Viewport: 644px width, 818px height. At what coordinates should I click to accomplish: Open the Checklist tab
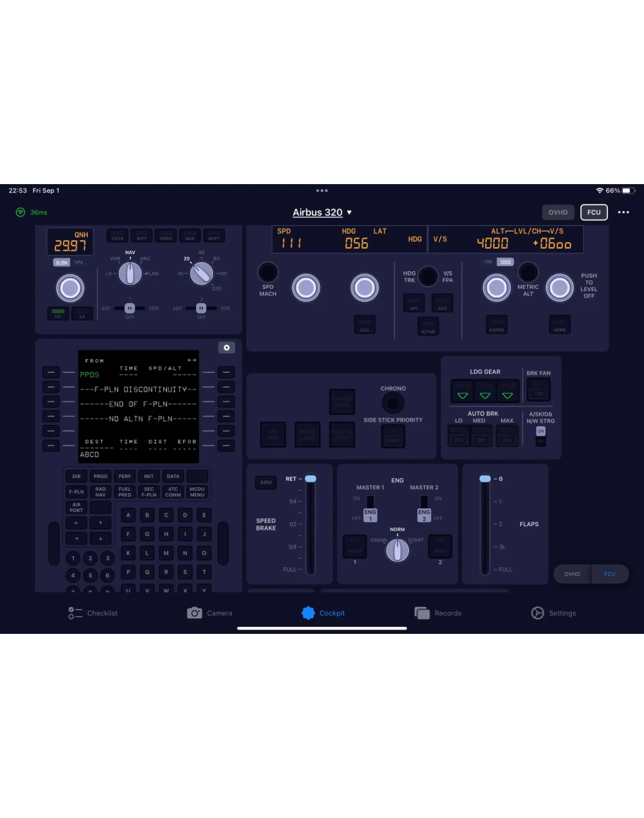[x=93, y=613]
